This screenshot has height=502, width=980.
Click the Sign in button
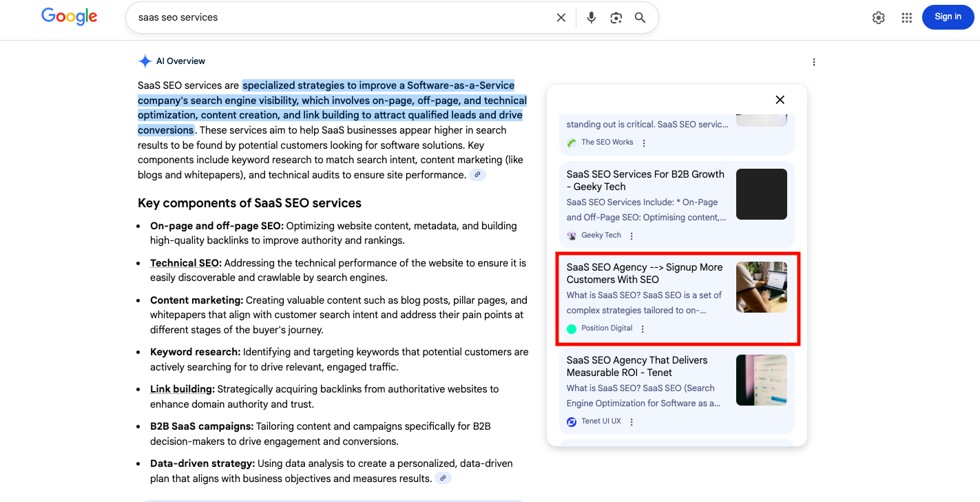948,17
